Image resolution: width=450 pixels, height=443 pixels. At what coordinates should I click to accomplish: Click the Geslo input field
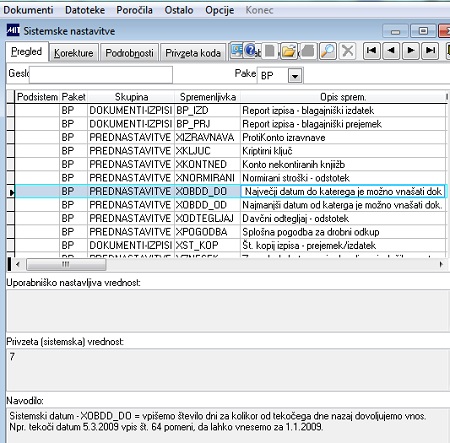coord(101,75)
